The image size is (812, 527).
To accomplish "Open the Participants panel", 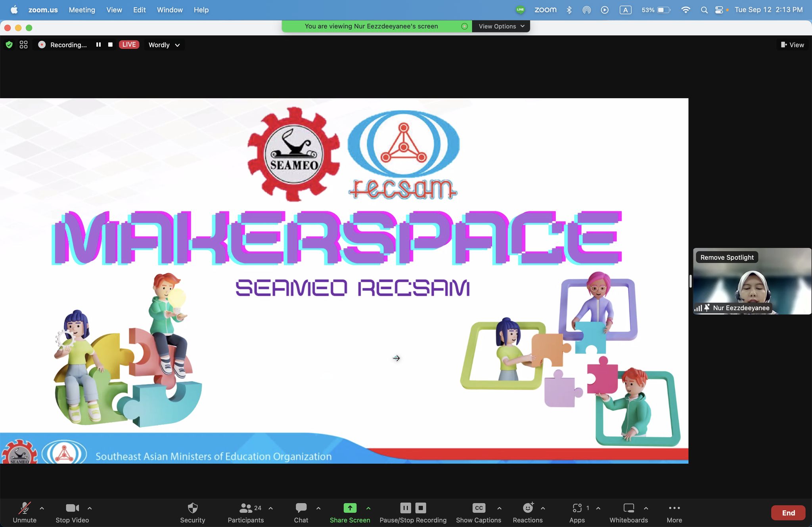I will click(245, 513).
